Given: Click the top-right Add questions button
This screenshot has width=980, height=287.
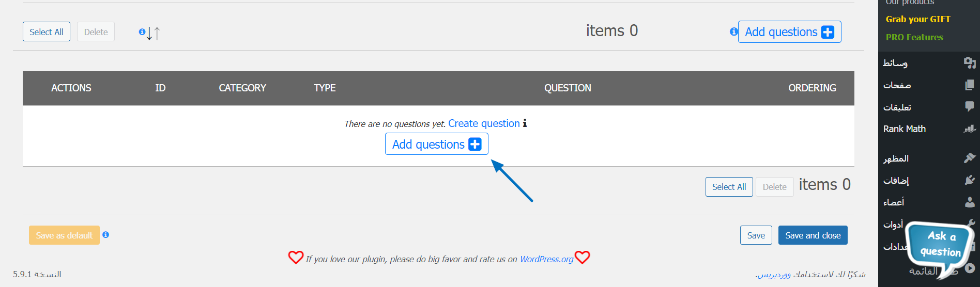Looking at the screenshot, I should (789, 32).
